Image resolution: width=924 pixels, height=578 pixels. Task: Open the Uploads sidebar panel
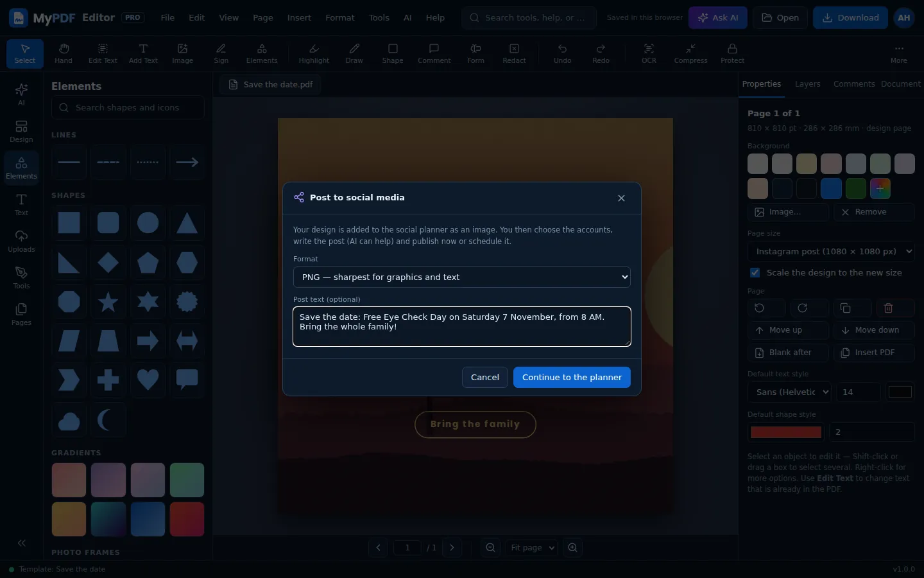(x=21, y=241)
